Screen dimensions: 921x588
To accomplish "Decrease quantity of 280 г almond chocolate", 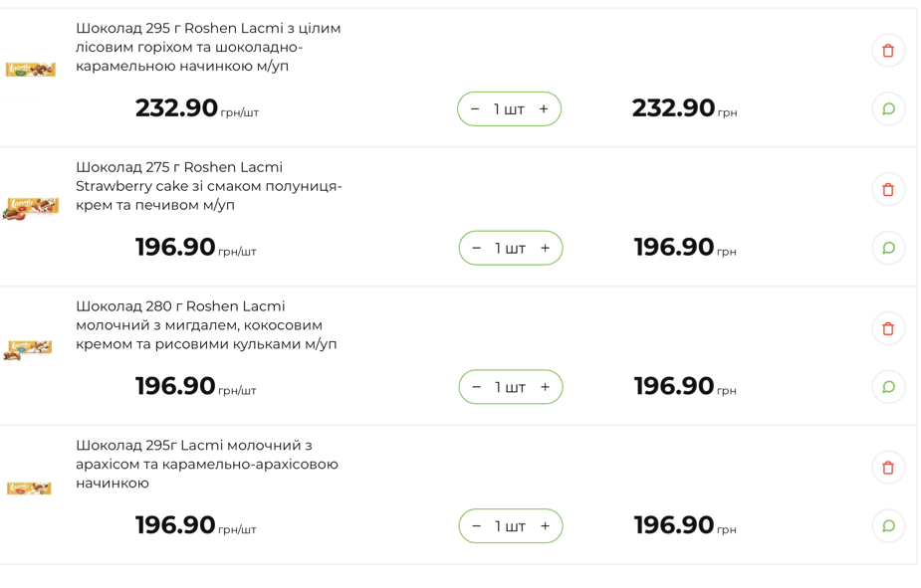I will click(476, 387).
